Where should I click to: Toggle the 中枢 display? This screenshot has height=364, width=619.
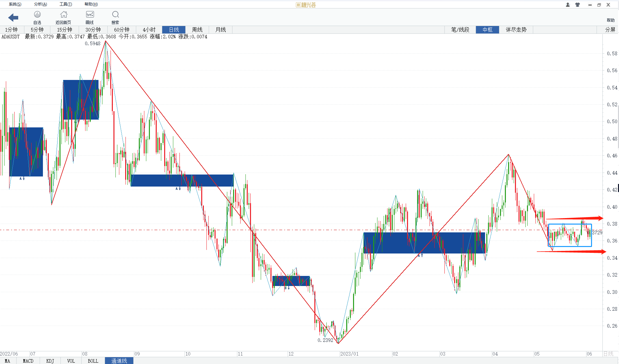487,30
